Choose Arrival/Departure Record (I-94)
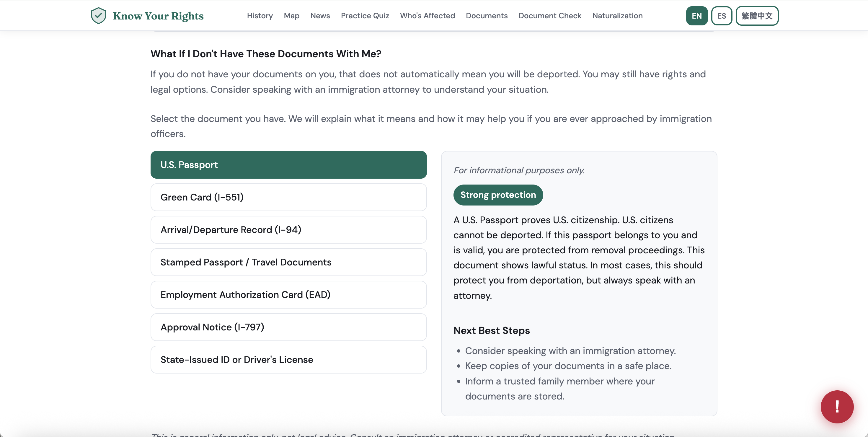 point(288,230)
